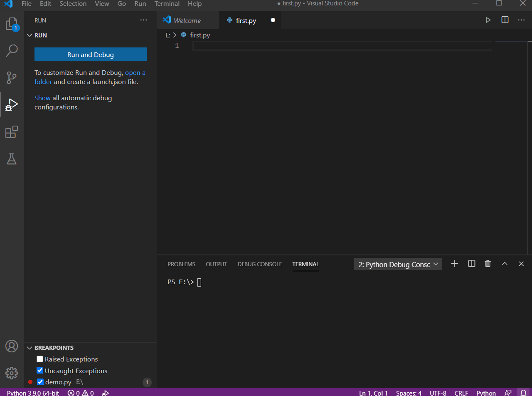
Task: Select the Run and Debug activity icon
Action: [x=12, y=105]
